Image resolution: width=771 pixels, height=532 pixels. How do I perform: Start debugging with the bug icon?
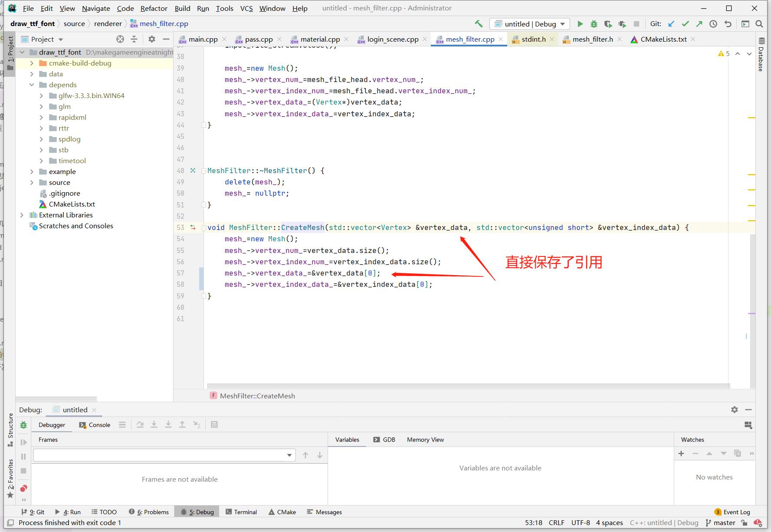(x=594, y=24)
